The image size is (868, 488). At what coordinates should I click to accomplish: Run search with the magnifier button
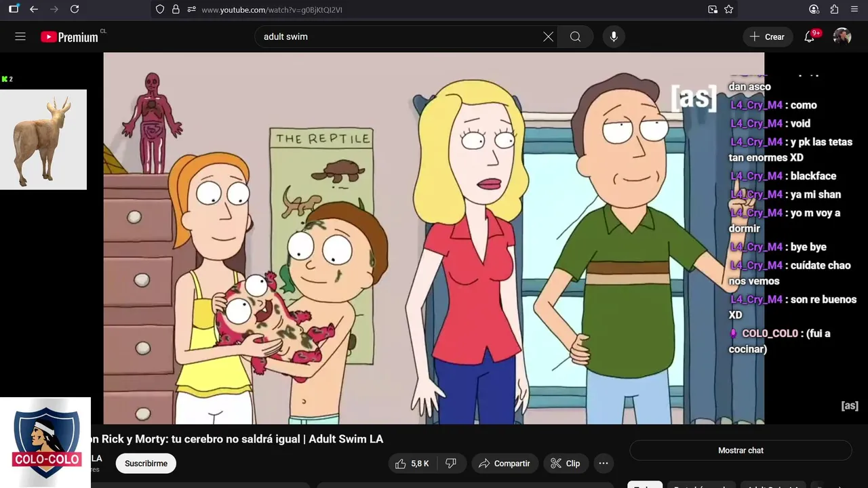[x=575, y=37]
